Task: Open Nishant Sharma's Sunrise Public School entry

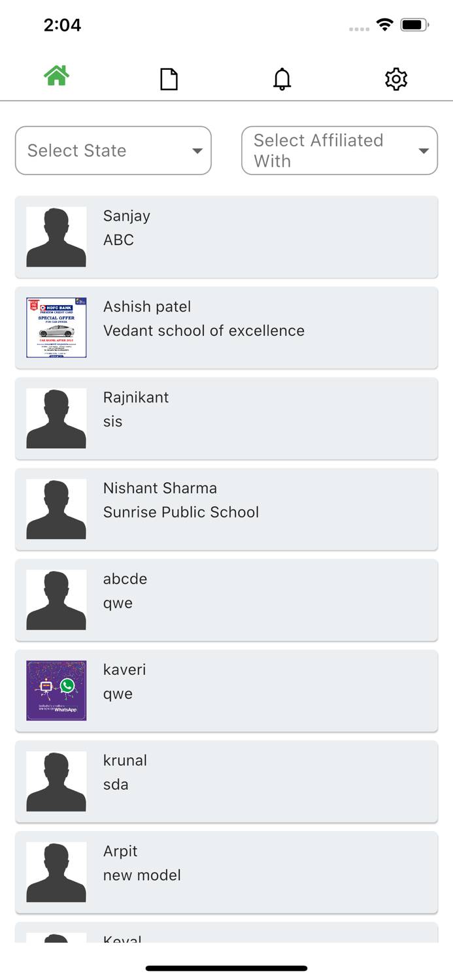Action: tap(226, 509)
